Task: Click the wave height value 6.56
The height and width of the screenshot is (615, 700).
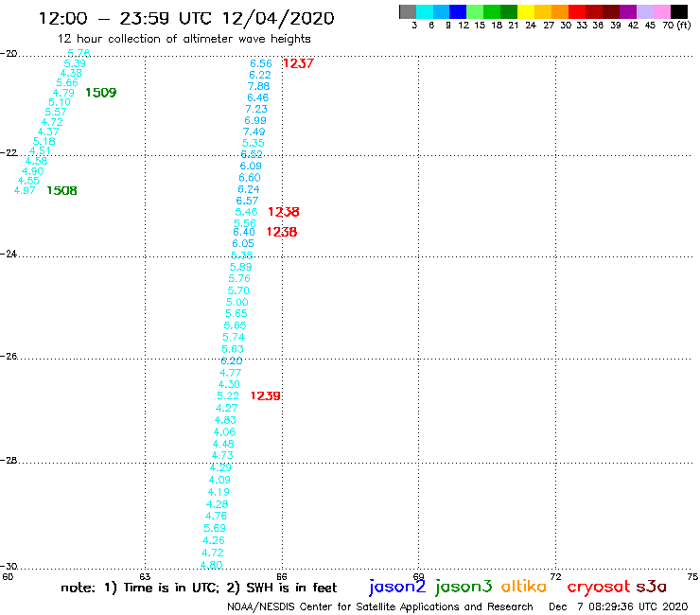Action: pyautogui.click(x=261, y=63)
